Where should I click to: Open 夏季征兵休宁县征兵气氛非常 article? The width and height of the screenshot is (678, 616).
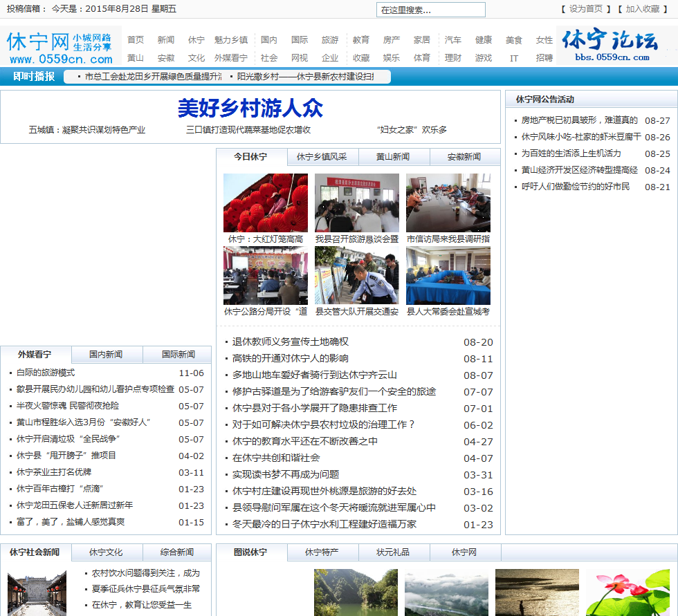click(146, 589)
